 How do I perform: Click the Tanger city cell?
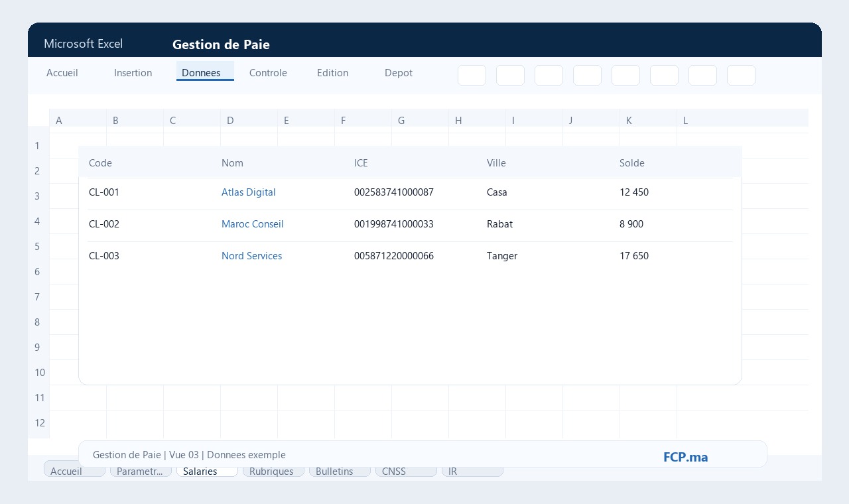pyautogui.click(x=502, y=256)
